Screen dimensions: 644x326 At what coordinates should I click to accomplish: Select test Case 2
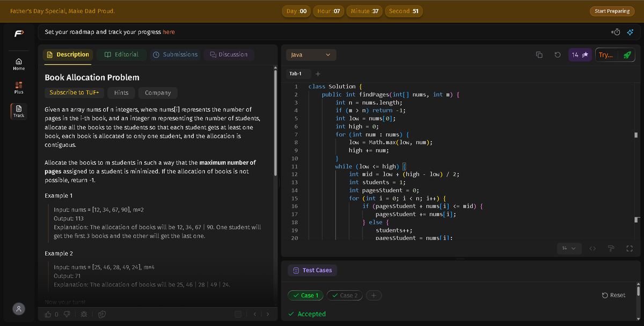[x=345, y=295]
